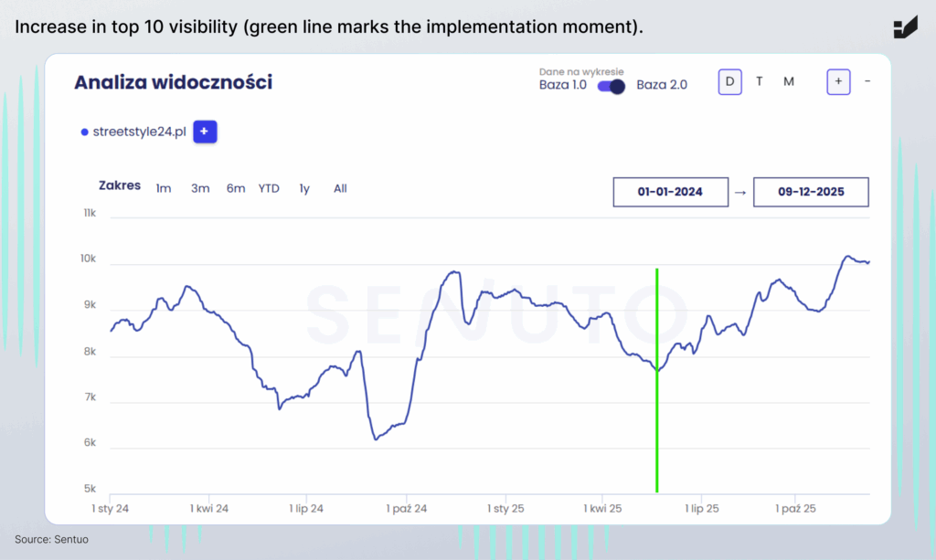This screenshot has height=560, width=936.
Task: Select the 1y range option
Action: click(x=304, y=188)
